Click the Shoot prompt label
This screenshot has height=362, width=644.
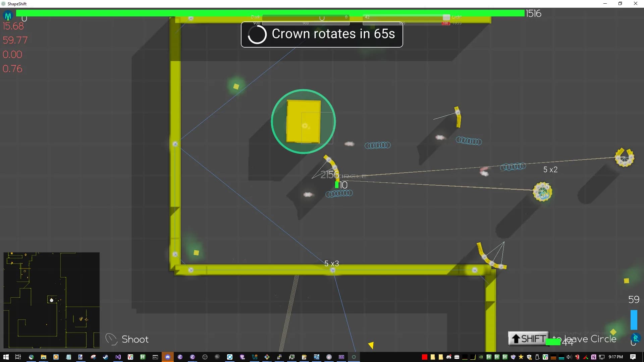coord(135,339)
